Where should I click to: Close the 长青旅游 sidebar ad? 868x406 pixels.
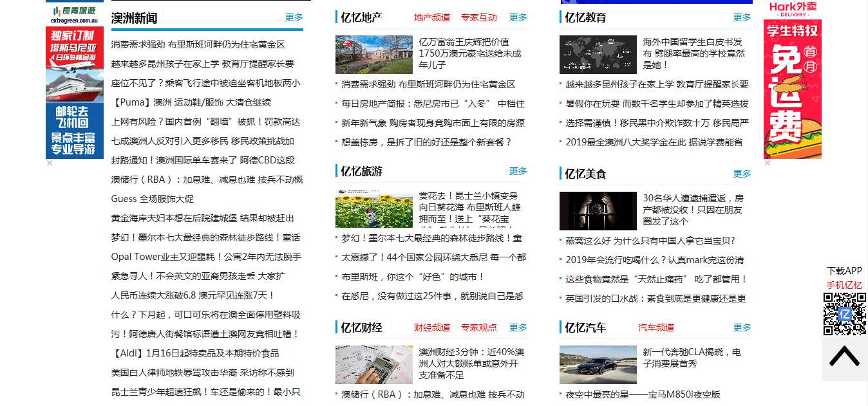point(48,163)
